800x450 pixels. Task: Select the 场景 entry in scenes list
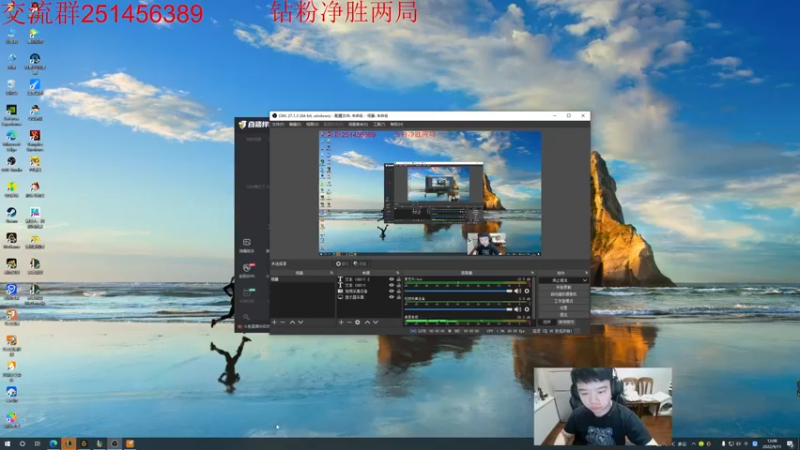(x=303, y=279)
